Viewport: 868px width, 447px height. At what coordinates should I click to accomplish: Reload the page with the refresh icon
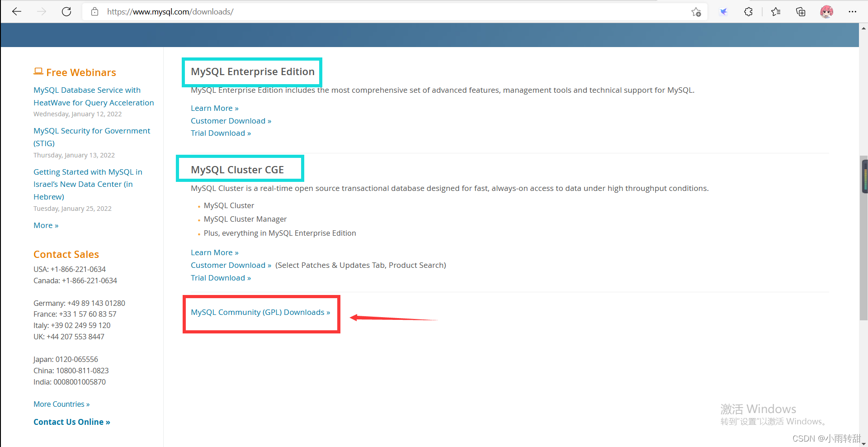(x=66, y=12)
